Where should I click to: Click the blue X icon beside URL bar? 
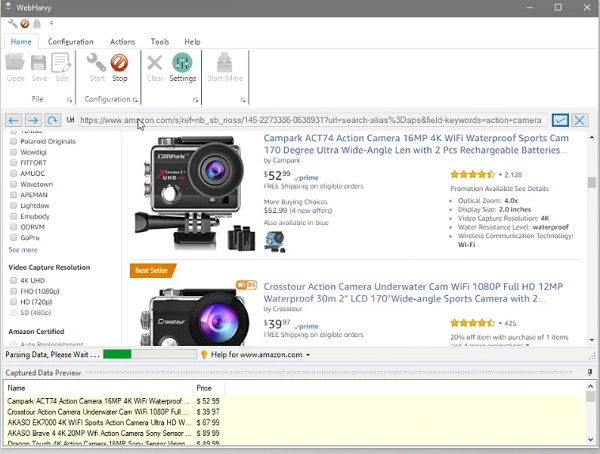[580, 120]
